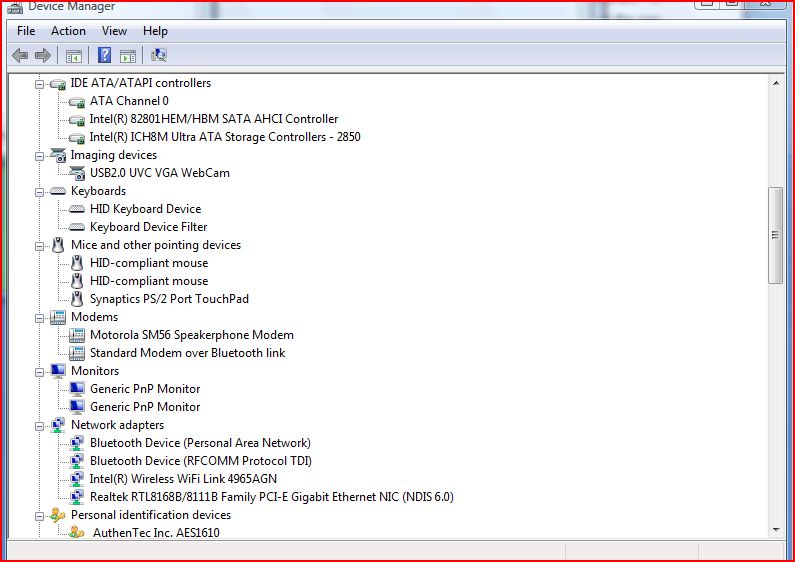795x562 pixels.
Task: Select the Keyboards category label
Action: [x=98, y=191]
